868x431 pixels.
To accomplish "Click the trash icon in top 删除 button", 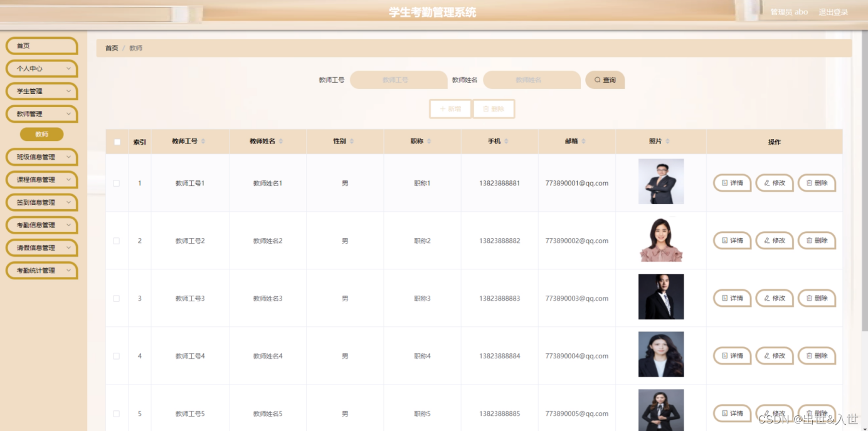I will pos(486,109).
